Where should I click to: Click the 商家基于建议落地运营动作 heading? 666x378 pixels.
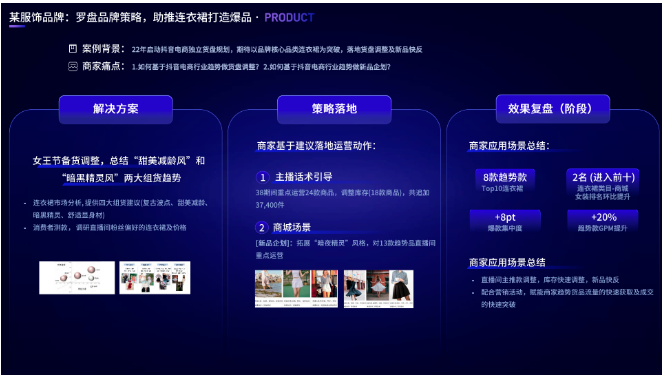point(316,146)
